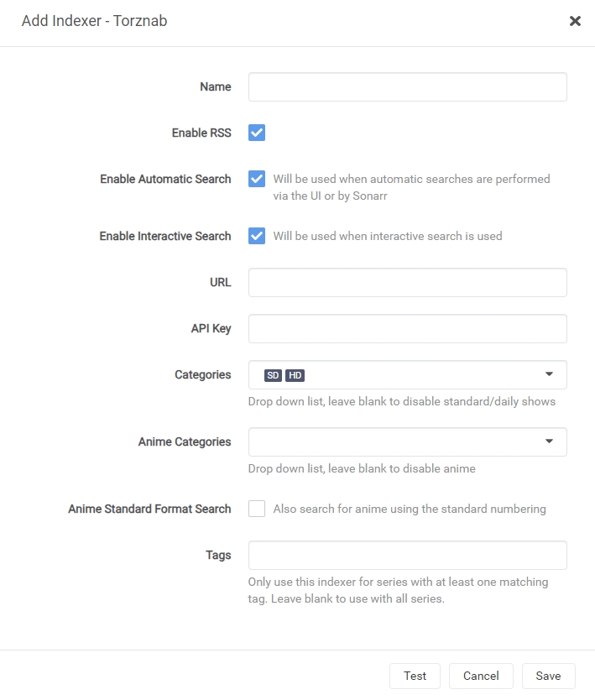Image resolution: width=595 pixels, height=700 pixels.
Task: Toggle the Enable RSS checkbox
Action: [257, 133]
